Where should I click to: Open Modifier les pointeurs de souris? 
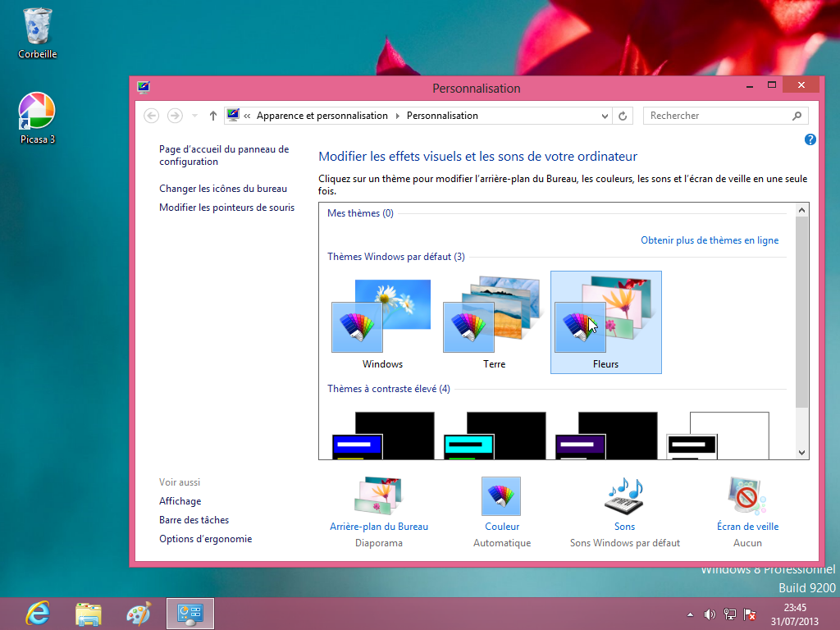(x=226, y=208)
